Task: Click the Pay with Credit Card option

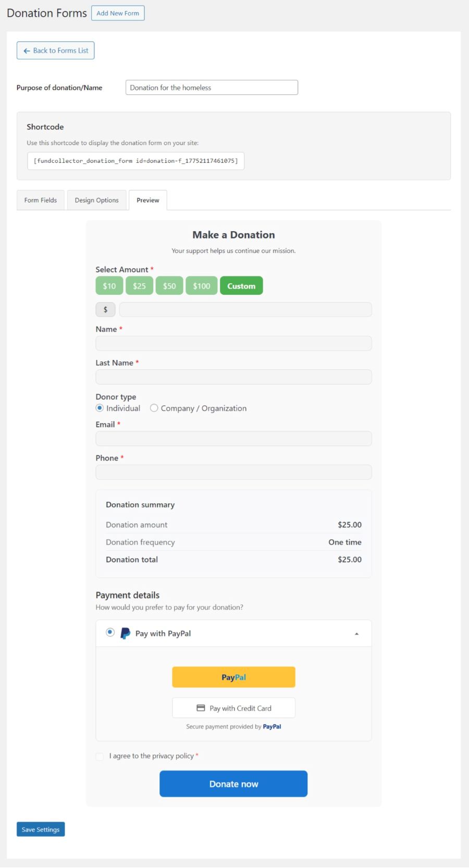Action: [x=233, y=708]
